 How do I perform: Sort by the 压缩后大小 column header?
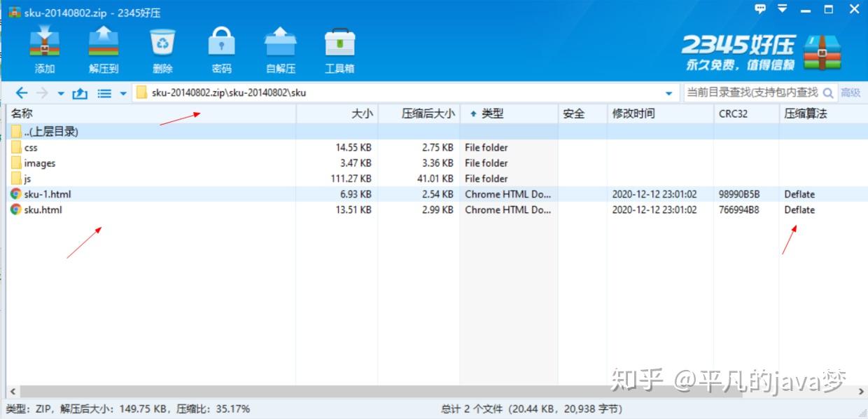419,114
